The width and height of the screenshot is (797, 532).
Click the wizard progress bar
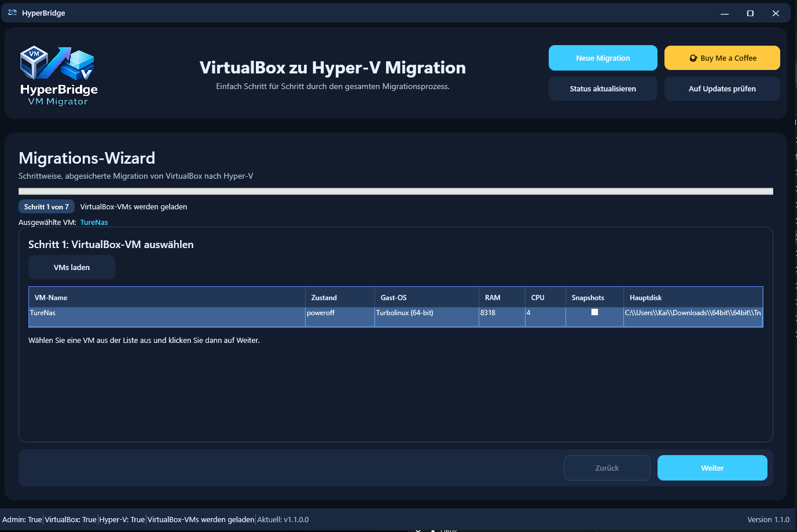pos(396,190)
